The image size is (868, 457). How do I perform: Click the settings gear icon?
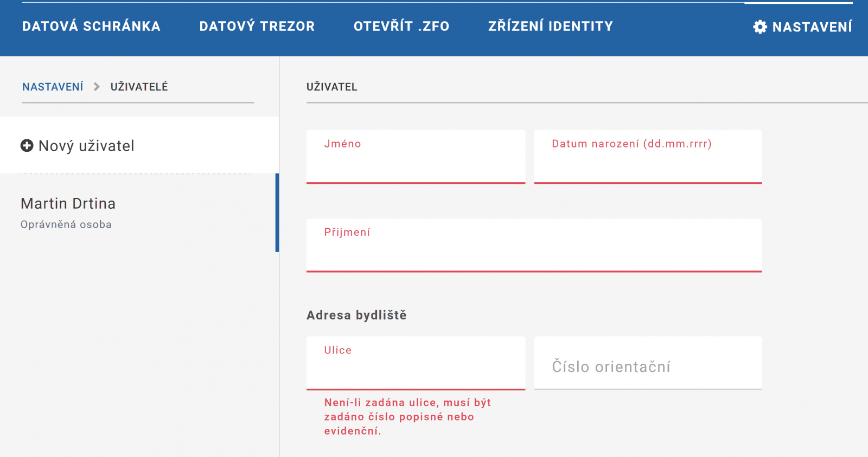760,27
